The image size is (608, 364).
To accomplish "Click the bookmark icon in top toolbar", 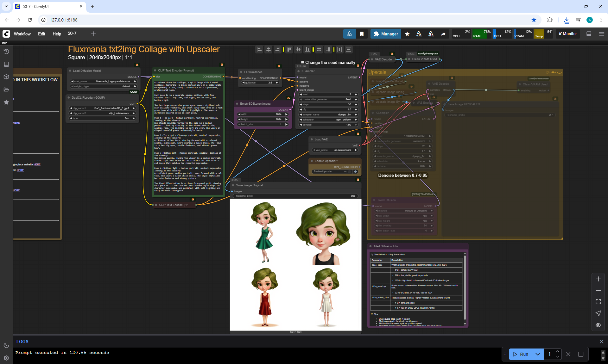I will click(362, 34).
